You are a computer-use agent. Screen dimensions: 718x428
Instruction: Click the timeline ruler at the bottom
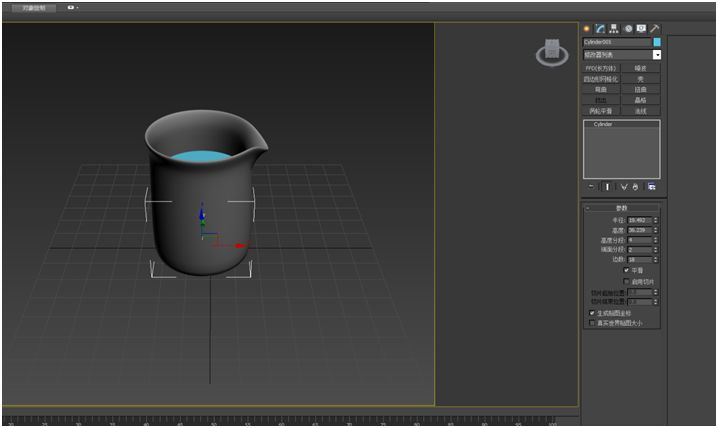[x=280, y=420]
